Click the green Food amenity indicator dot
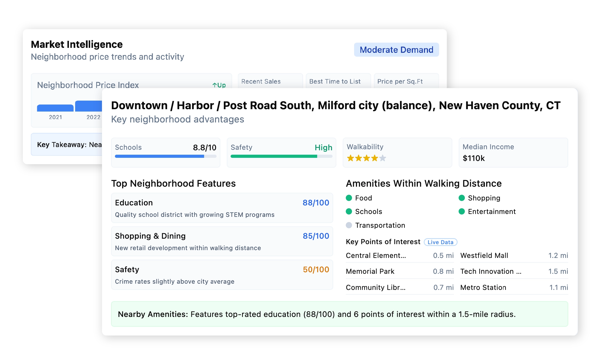This screenshot has height=364, width=599. coord(349,198)
